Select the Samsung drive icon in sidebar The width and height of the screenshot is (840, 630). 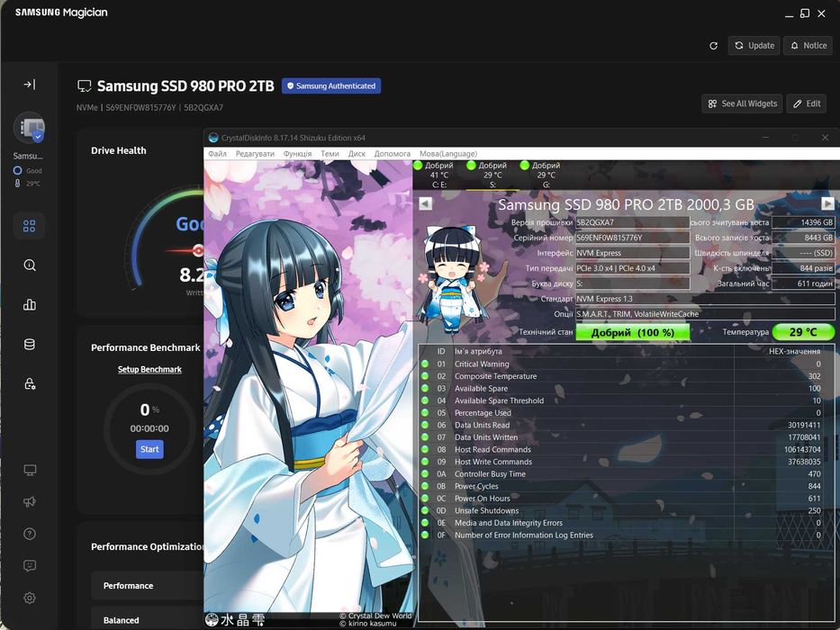29,128
